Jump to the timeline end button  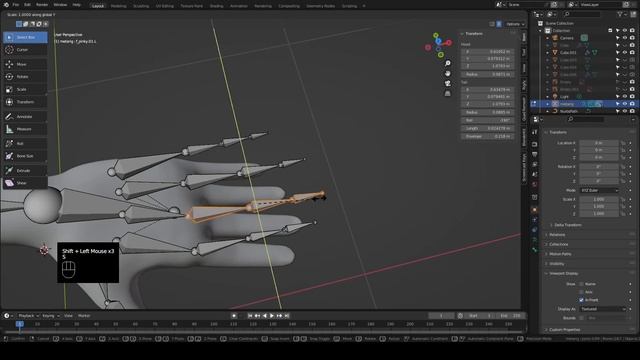(x=287, y=316)
